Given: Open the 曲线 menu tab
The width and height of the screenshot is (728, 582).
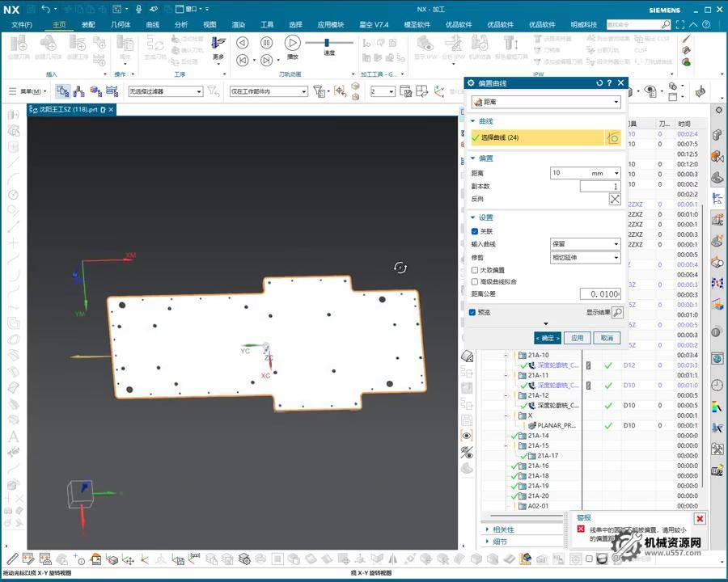Looking at the screenshot, I should click(153, 24).
